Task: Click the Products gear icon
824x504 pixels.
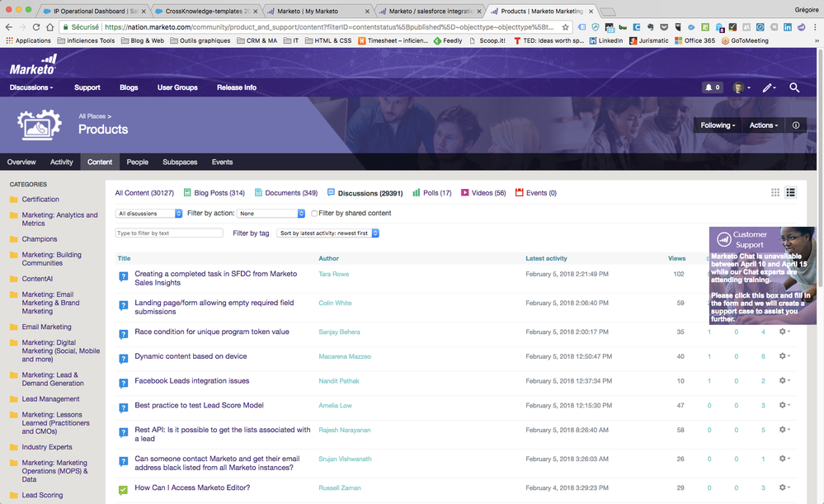Action: click(39, 125)
